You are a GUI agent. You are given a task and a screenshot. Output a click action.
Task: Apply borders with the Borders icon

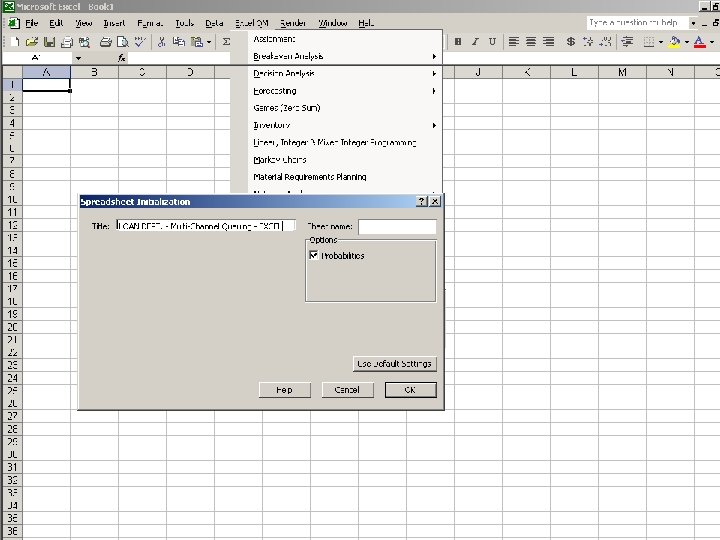pos(649,42)
